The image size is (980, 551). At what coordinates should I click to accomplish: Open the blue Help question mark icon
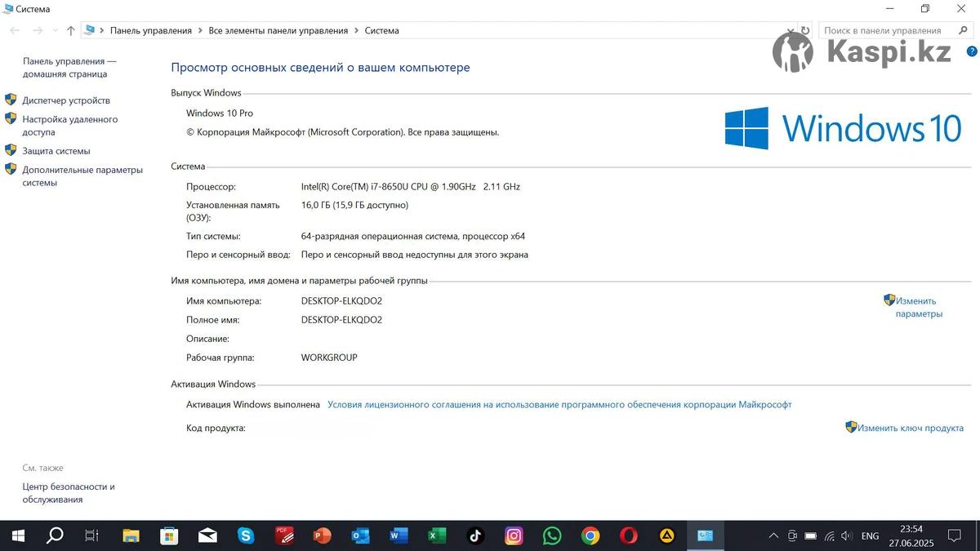click(x=972, y=51)
